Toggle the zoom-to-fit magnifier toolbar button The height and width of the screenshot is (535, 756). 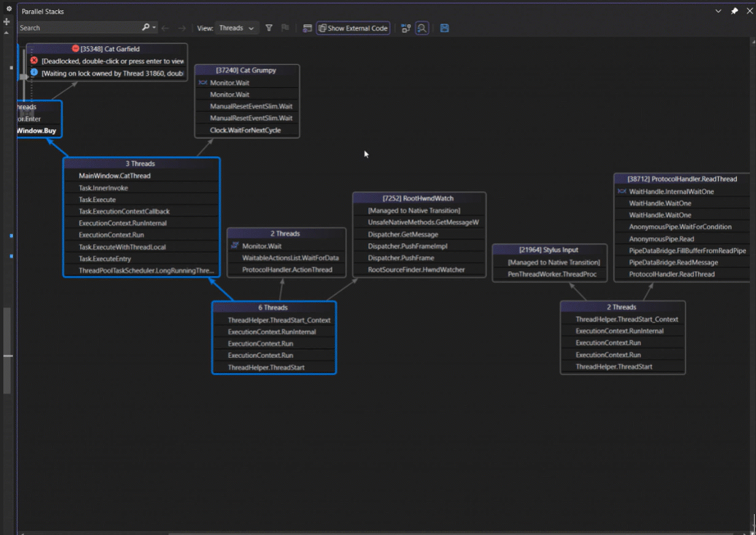[x=422, y=28]
